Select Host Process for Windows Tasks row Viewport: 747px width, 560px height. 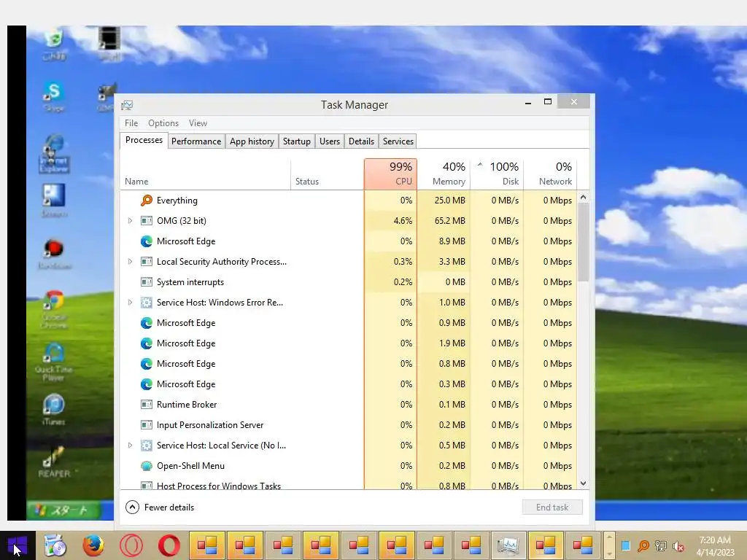(x=349, y=485)
